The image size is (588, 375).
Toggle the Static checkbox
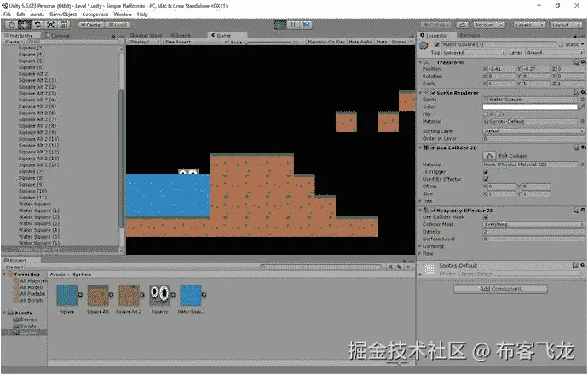click(x=562, y=44)
